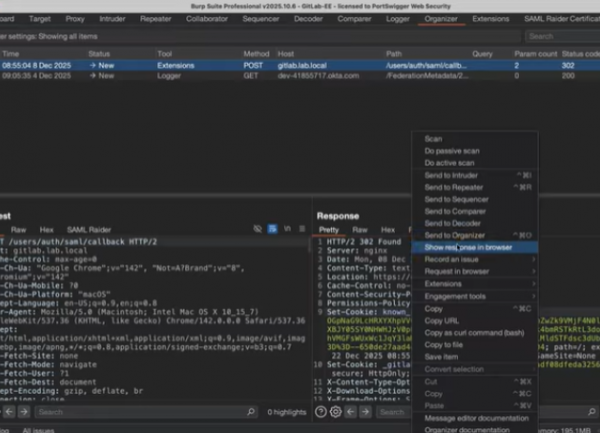Choose Do active scan from context menu
This screenshot has width=600, height=433.
[474, 163]
